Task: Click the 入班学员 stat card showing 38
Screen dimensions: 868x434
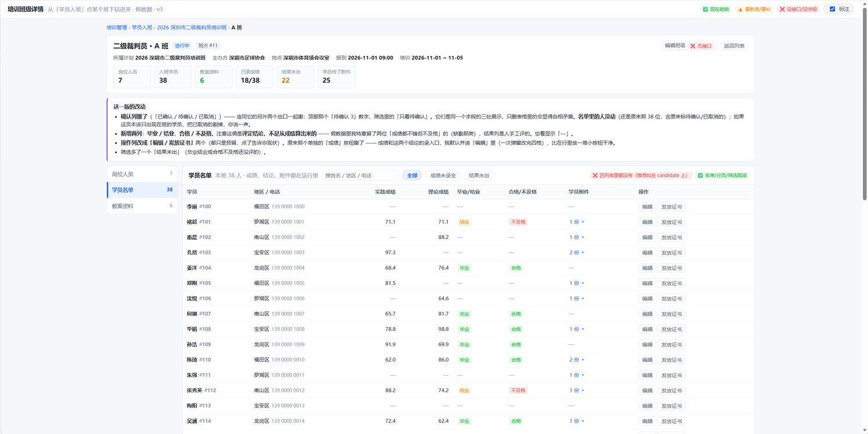Action: click(173, 77)
